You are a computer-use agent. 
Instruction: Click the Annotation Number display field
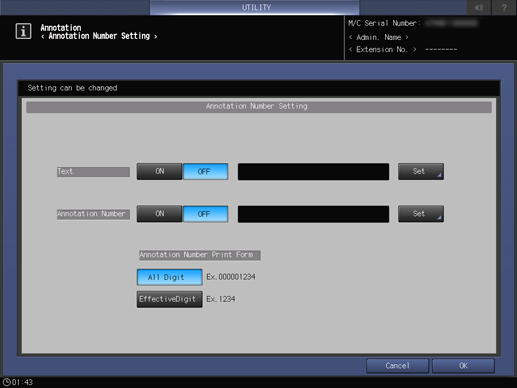(x=313, y=214)
